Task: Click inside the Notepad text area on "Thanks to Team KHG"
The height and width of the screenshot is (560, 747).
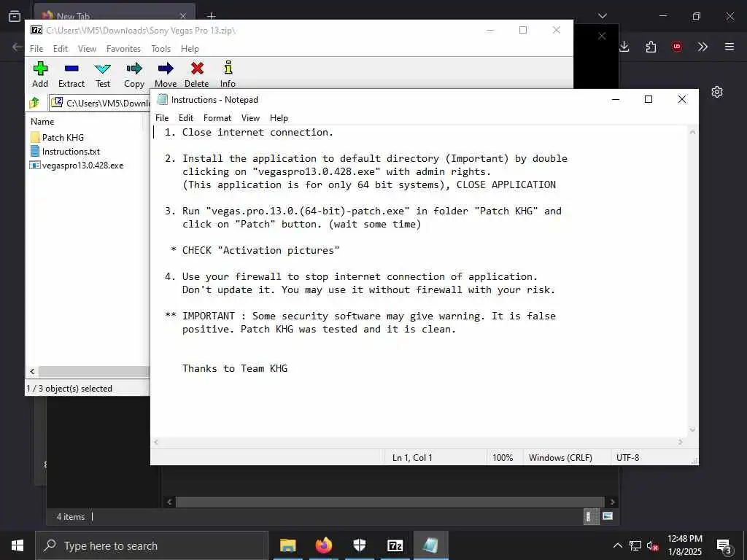Action: coord(235,368)
